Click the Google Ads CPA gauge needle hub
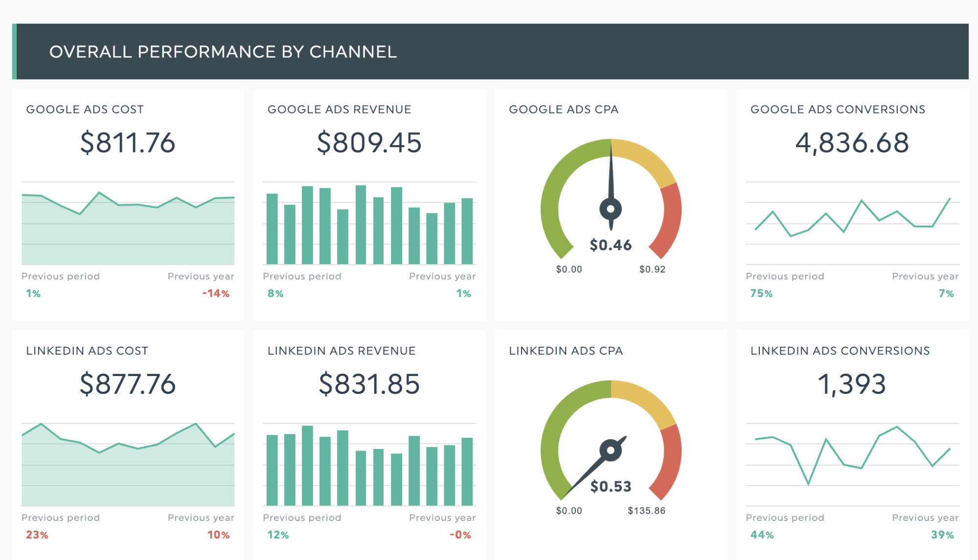Viewport: 978px width, 560px height. coord(611,209)
